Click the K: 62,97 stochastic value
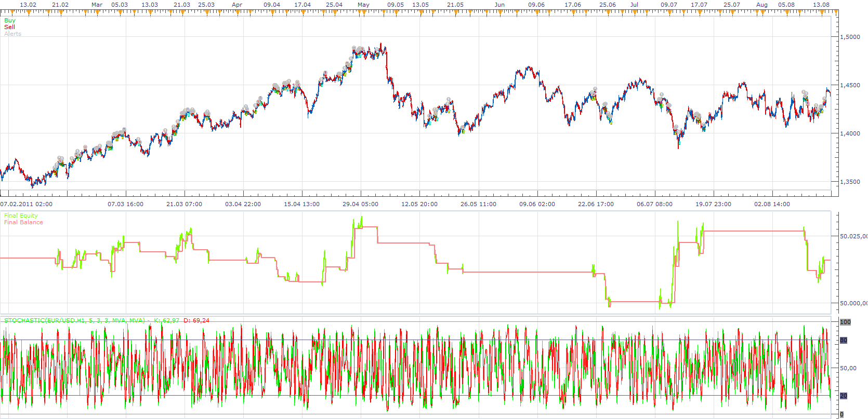 point(167,320)
